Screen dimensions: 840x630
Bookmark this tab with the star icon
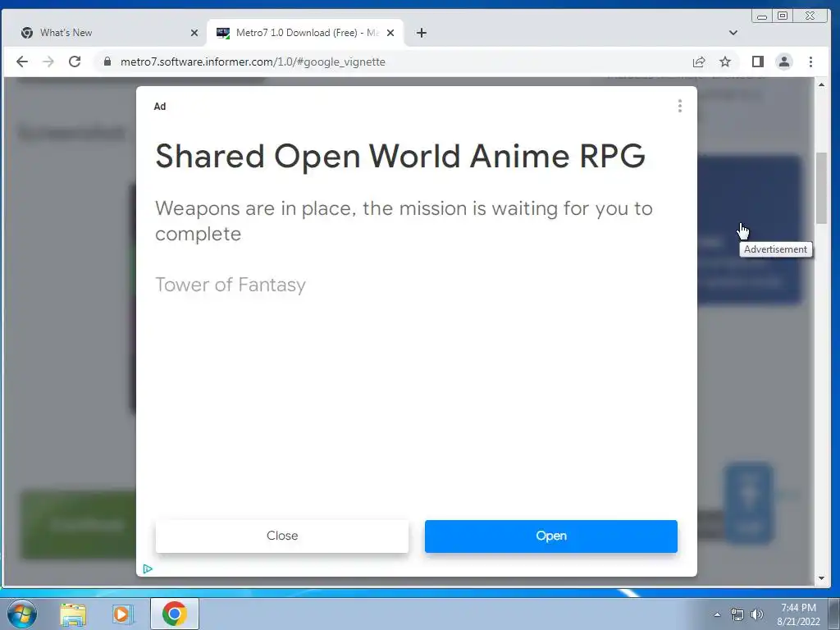[x=725, y=62]
